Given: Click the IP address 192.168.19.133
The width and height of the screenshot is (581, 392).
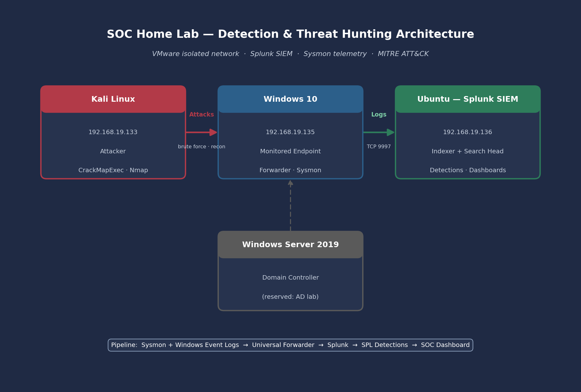Looking at the screenshot, I should point(113,132).
